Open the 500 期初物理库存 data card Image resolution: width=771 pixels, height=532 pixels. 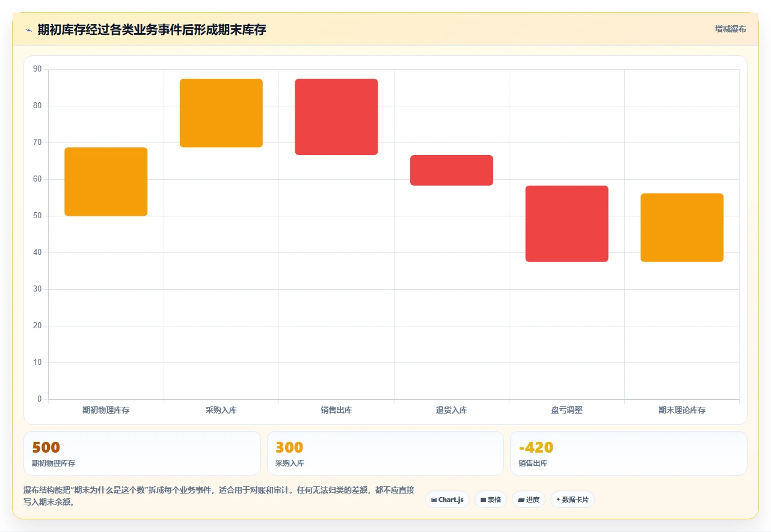click(x=142, y=453)
